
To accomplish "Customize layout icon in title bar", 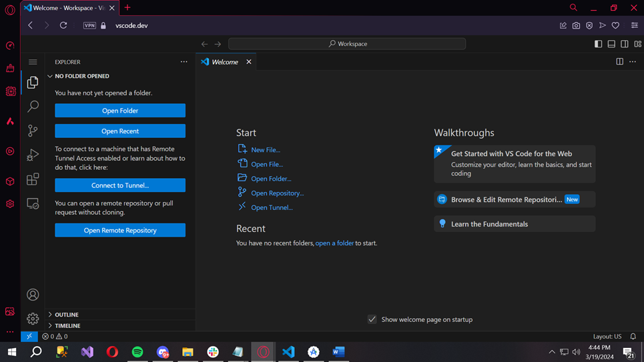I will tap(637, 44).
